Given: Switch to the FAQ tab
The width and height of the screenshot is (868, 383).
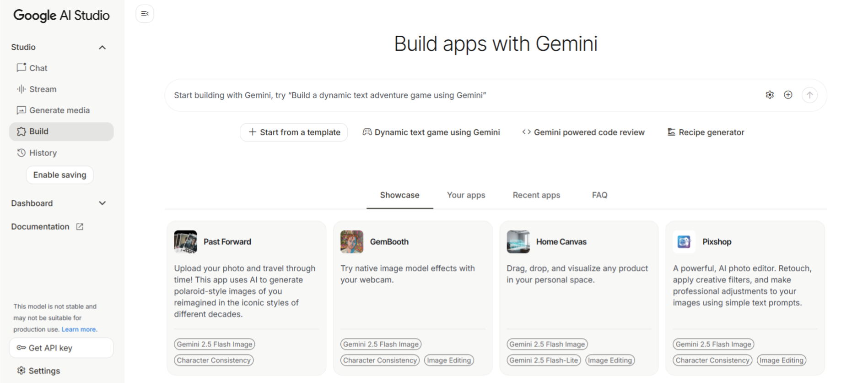Looking at the screenshot, I should 599,195.
